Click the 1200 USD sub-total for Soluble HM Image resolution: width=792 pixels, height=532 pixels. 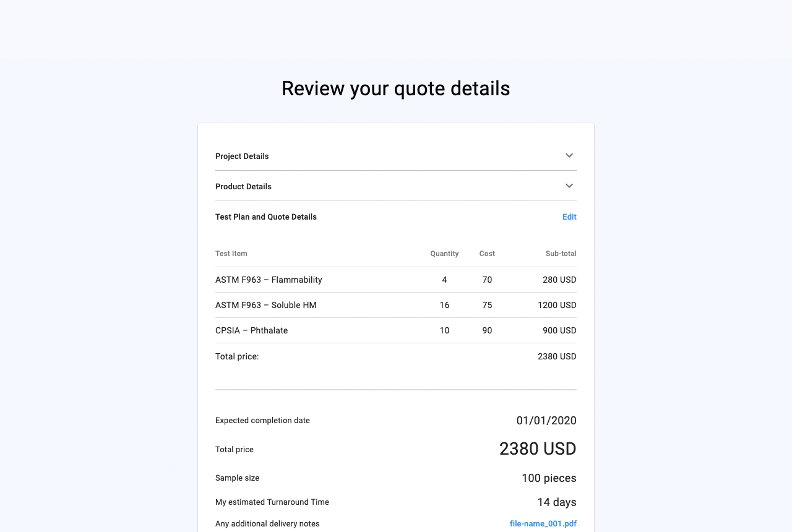click(x=557, y=306)
